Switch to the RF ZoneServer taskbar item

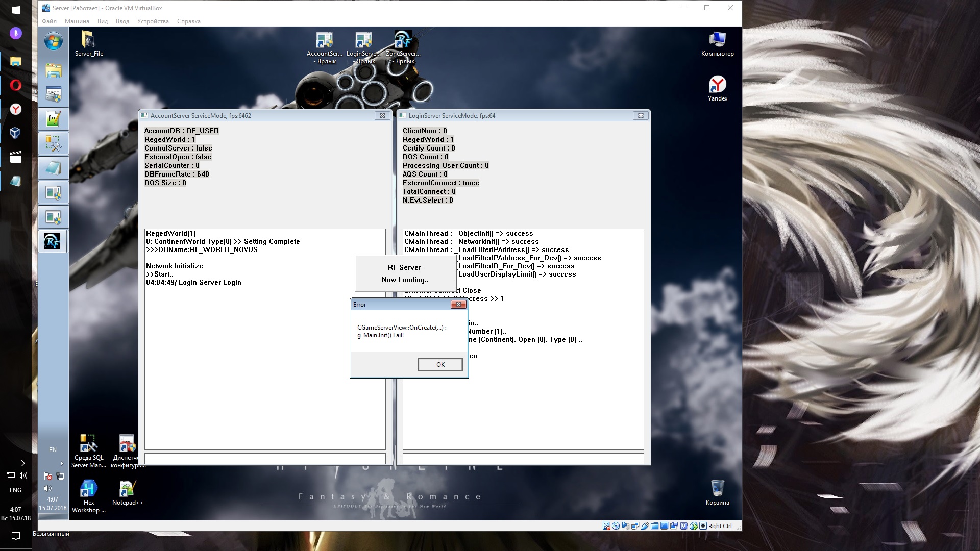coord(53,241)
